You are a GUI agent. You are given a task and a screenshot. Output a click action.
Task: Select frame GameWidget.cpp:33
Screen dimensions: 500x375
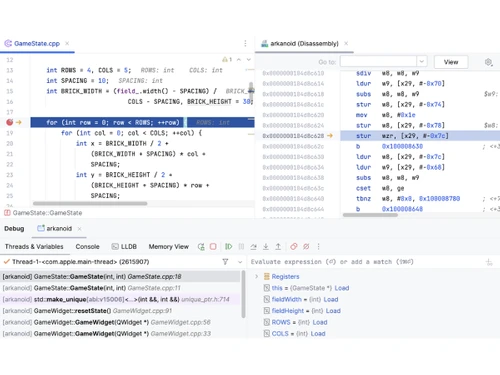point(120,334)
